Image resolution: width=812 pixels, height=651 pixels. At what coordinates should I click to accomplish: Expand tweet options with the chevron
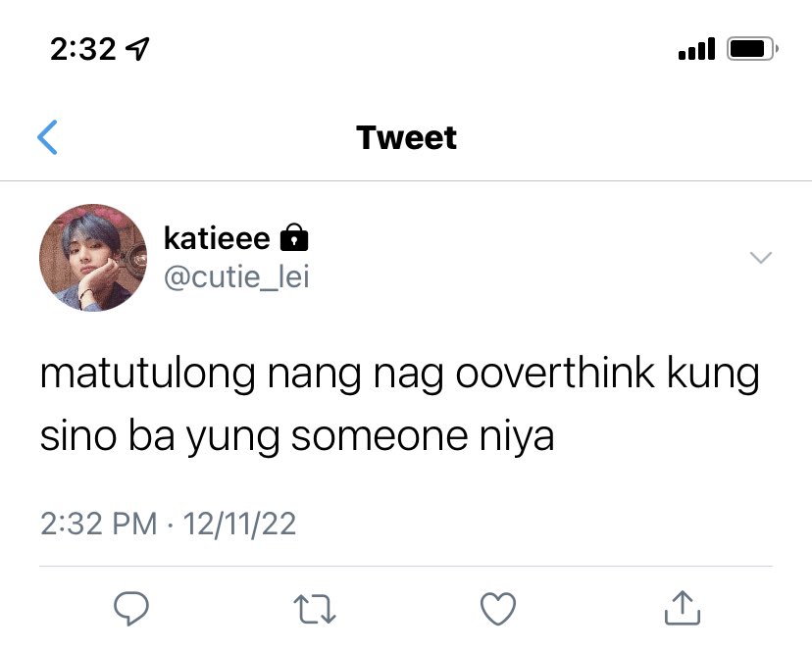761,258
